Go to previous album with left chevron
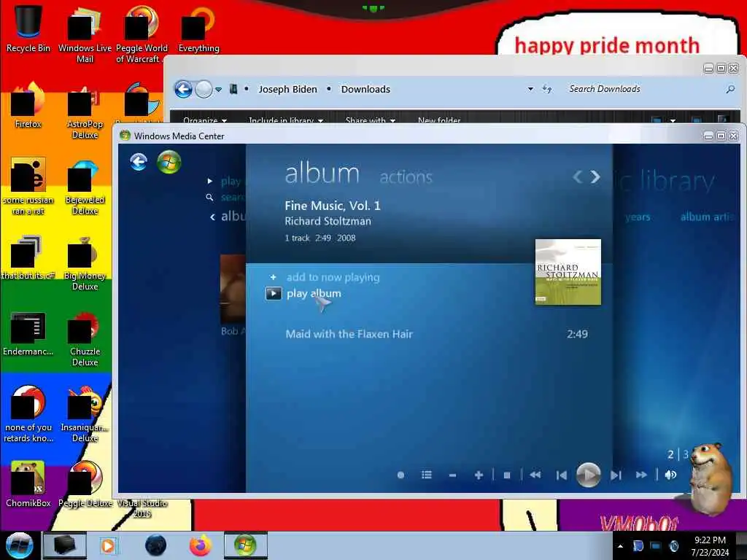The image size is (747, 560). [578, 177]
